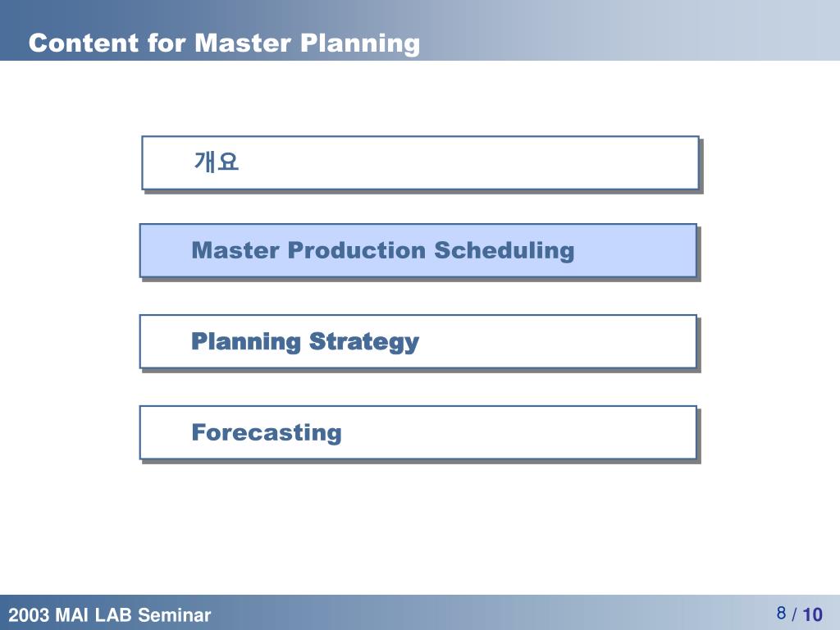Open the Planning Strategy section box

[x=418, y=342]
